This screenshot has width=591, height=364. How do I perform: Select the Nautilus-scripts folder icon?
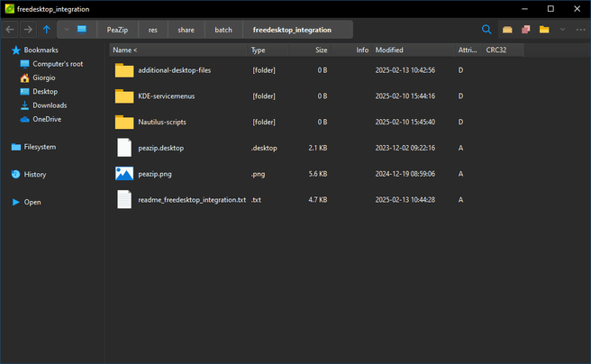coord(124,123)
